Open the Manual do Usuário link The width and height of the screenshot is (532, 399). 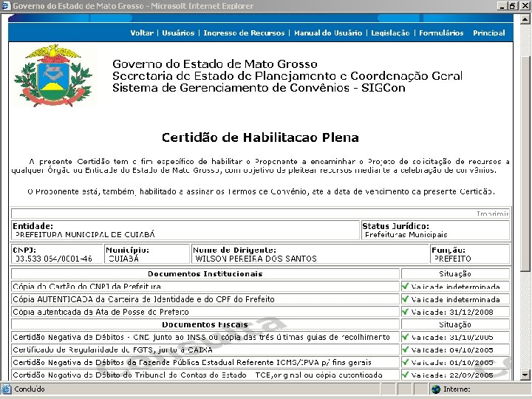pyautogui.click(x=328, y=33)
